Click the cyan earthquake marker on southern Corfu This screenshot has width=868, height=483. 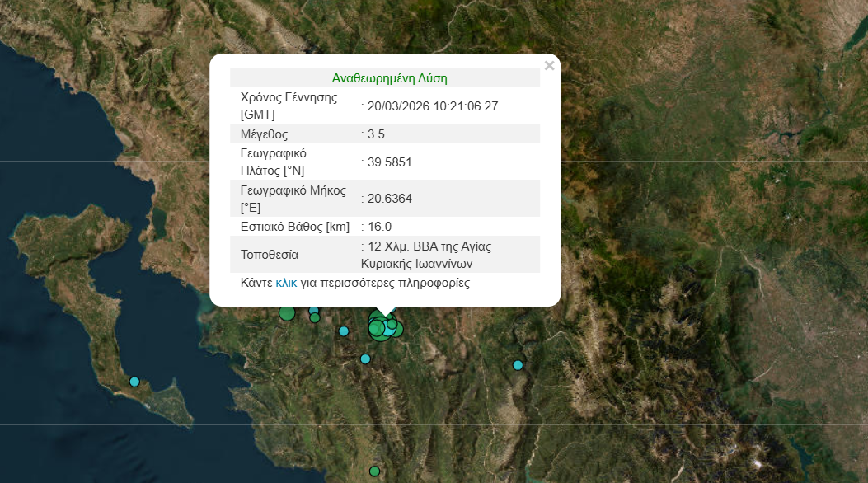pos(134,382)
